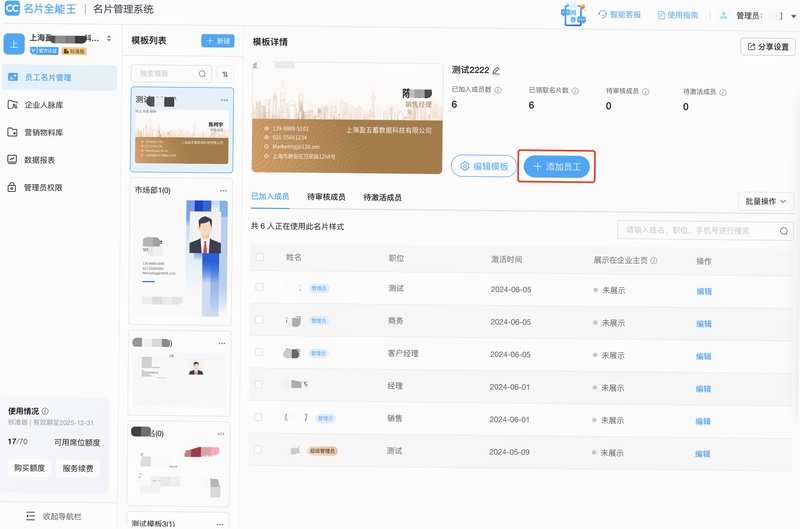Click the questionnaire robot icon in header
The width and height of the screenshot is (800, 529).
573,14
